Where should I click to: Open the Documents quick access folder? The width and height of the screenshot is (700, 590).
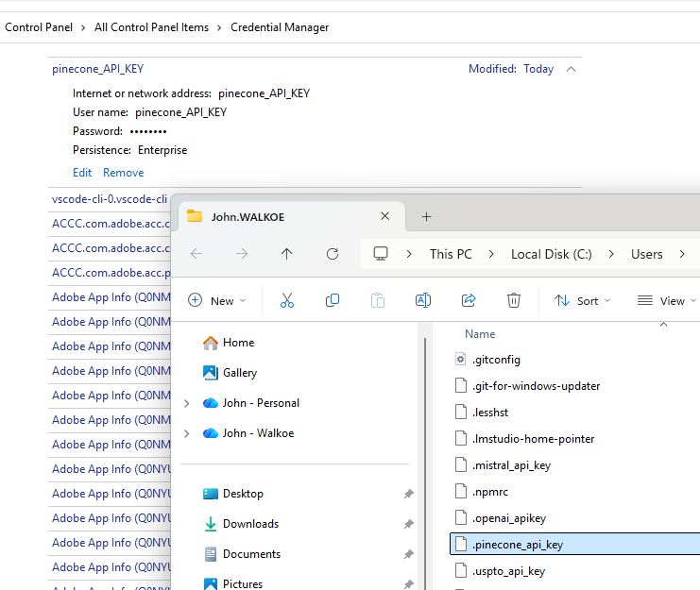(x=242, y=554)
